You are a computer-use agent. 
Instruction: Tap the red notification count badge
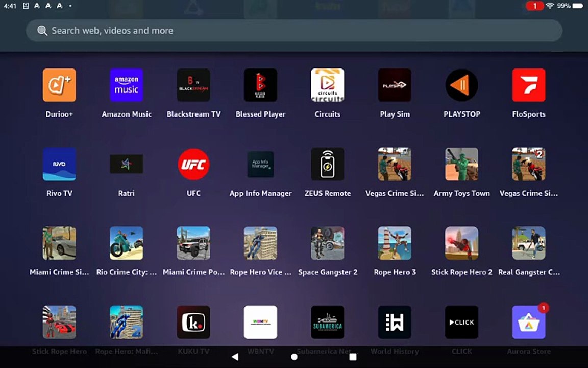[535, 6]
